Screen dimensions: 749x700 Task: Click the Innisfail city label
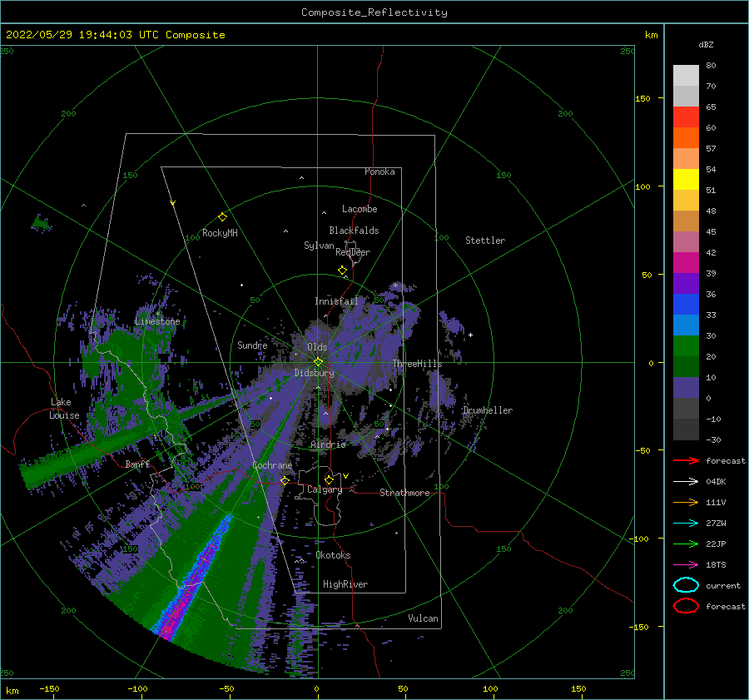[336, 301]
